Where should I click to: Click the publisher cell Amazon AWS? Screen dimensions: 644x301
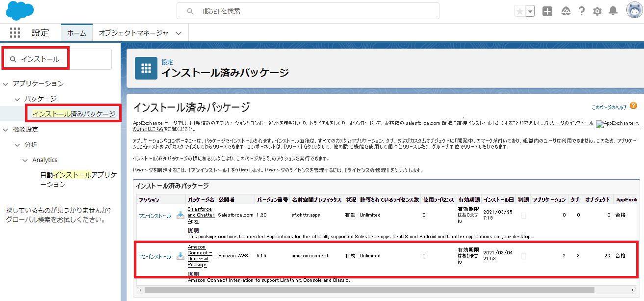(233, 256)
